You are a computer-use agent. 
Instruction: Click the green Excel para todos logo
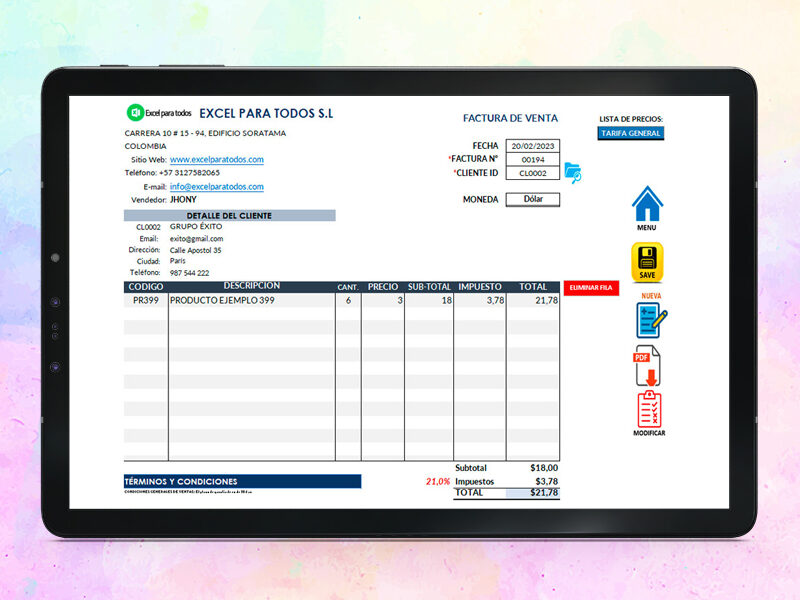[135, 112]
